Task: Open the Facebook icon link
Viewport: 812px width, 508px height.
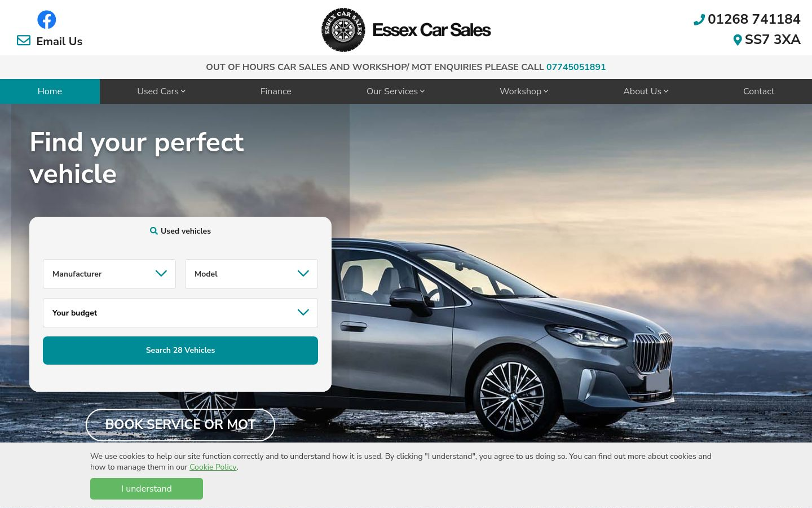Action: coord(47,20)
